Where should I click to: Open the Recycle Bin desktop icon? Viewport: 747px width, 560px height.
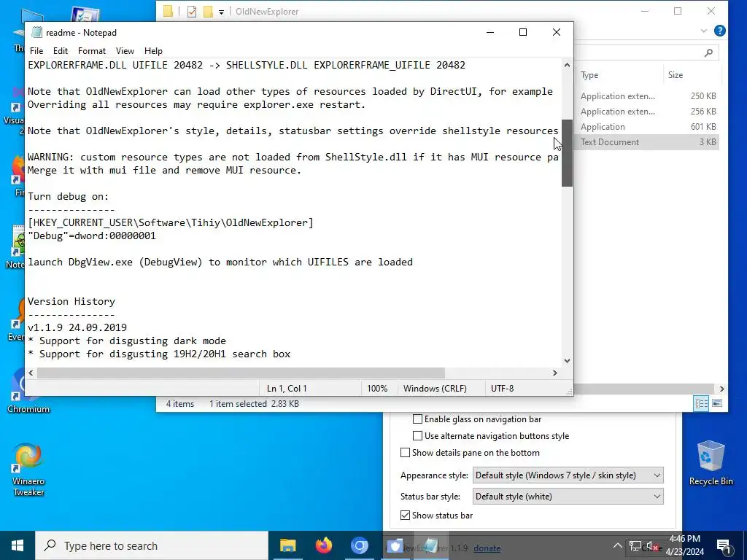coord(711,463)
